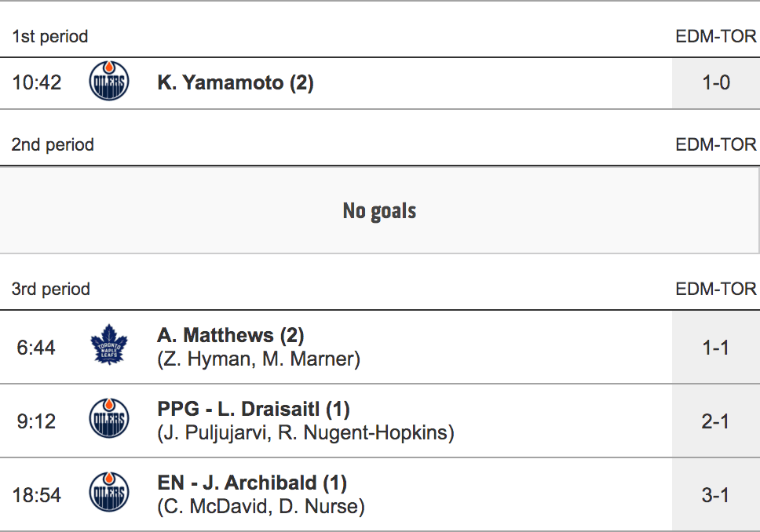This screenshot has width=760, height=532.
Task: Click the 1st period header
Action: coord(50,37)
